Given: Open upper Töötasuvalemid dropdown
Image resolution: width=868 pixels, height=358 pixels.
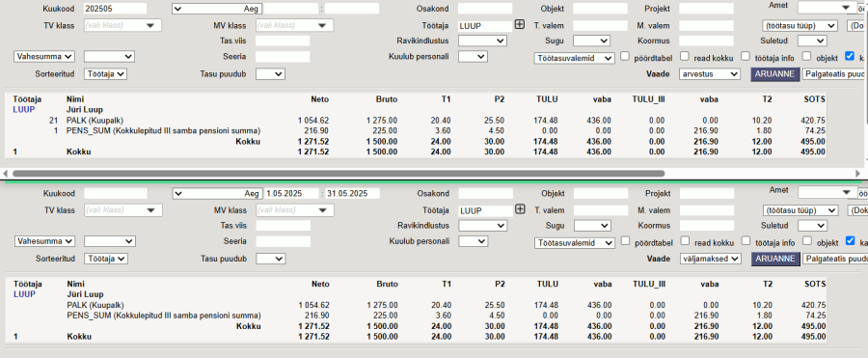Looking at the screenshot, I should point(574,58).
